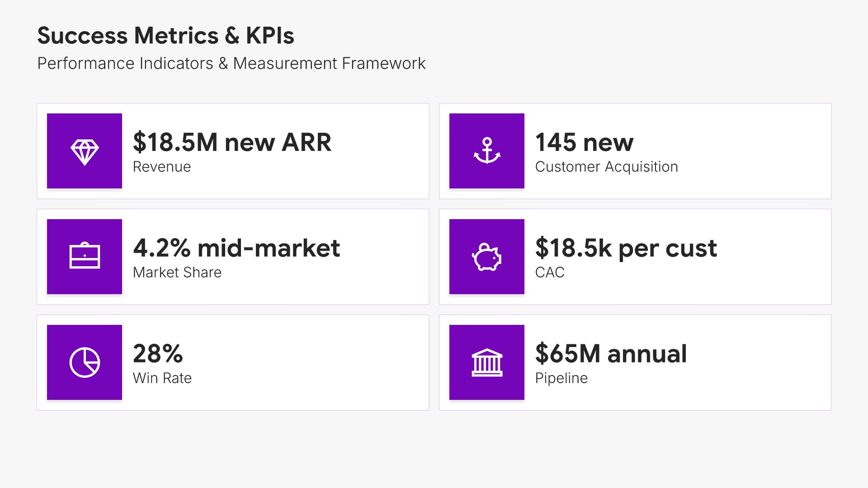Select the Market Share label
The width and height of the screenshot is (868, 488).
pos(177,272)
